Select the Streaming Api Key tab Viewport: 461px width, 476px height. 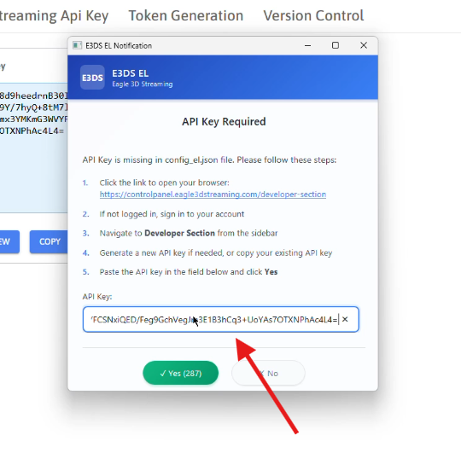point(54,16)
